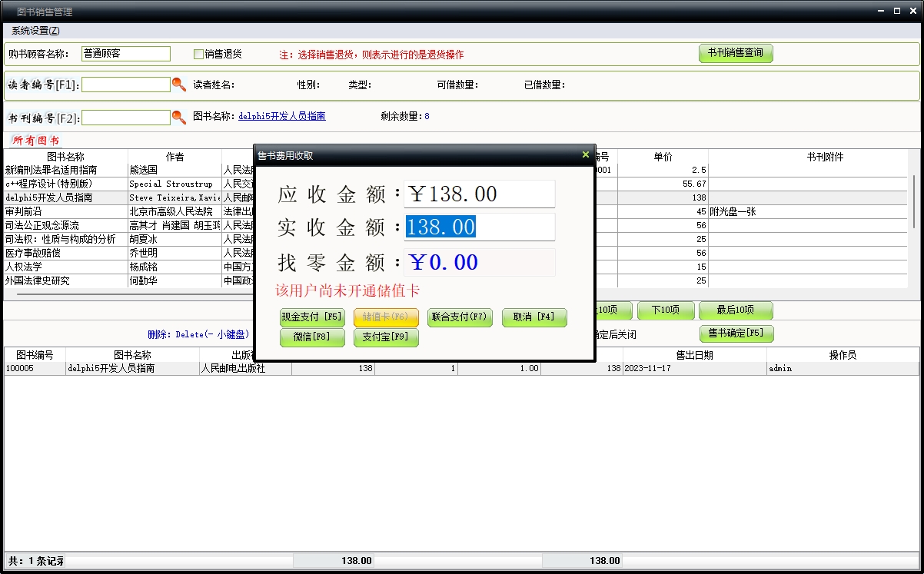This screenshot has height=574, width=924.
Task: Click the 实收金额 amount received field
Action: [x=479, y=227]
